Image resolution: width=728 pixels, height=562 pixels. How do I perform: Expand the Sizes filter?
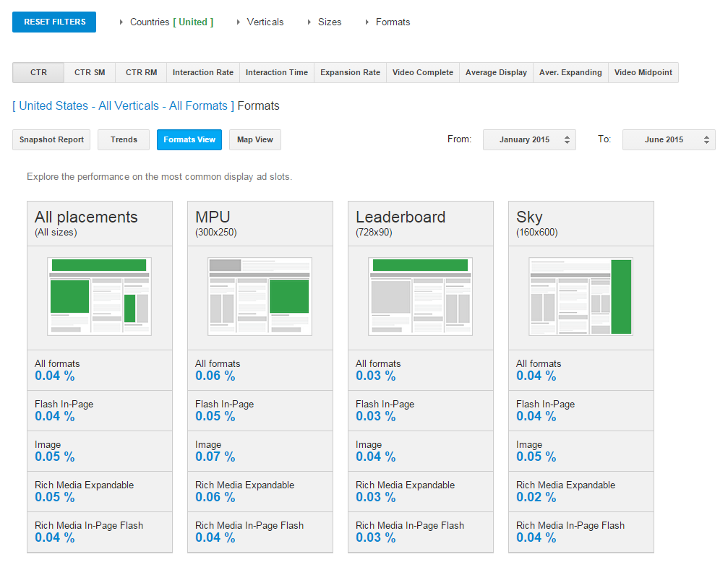click(x=329, y=22)
